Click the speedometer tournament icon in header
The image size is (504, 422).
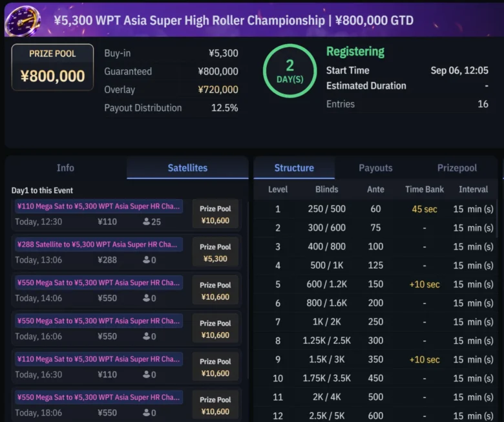(23, 21)
